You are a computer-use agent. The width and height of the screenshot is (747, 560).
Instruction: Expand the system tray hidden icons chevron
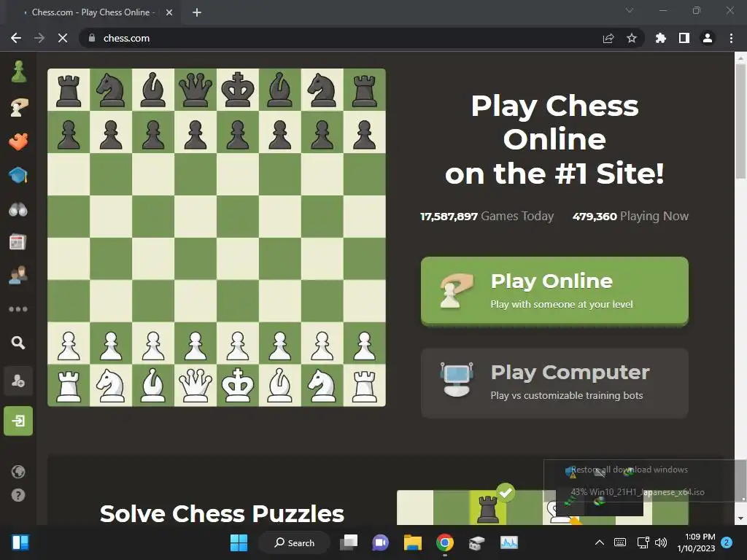point(600,542)
